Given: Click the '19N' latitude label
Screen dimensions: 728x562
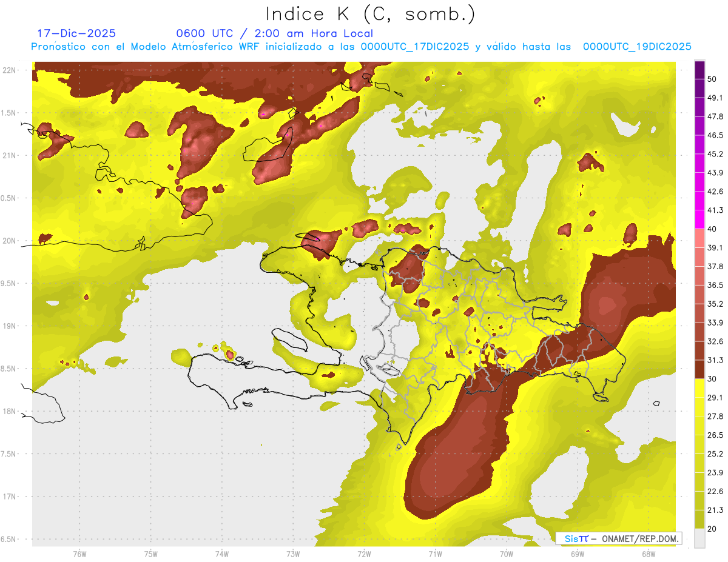Looking at the screenshot, I should click(x=10, y=326).
